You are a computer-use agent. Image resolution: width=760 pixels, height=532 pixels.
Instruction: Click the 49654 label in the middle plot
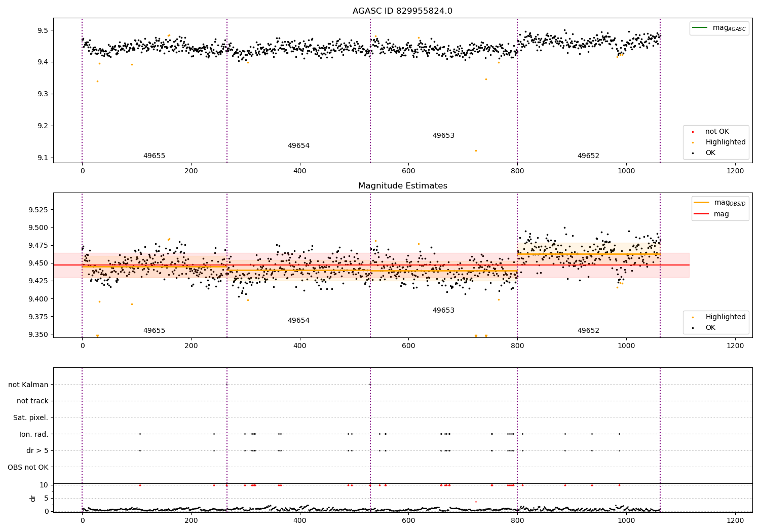[x=298, y=321]
